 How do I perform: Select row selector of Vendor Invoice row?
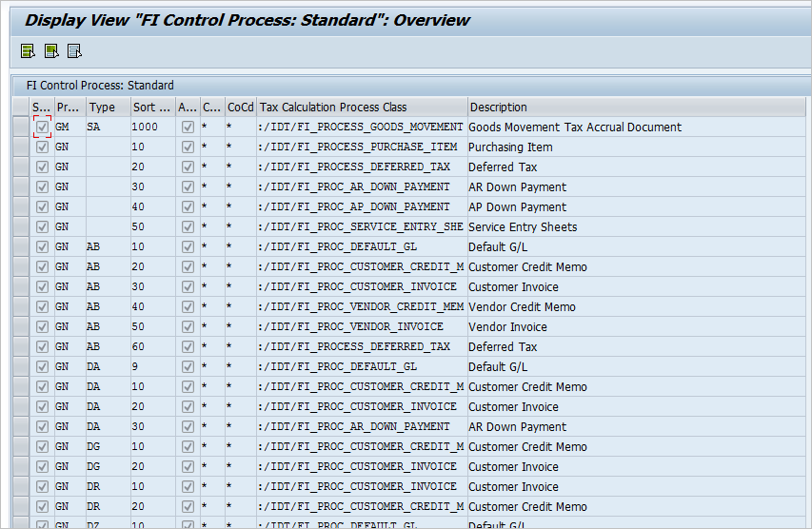tap(21, 326)
